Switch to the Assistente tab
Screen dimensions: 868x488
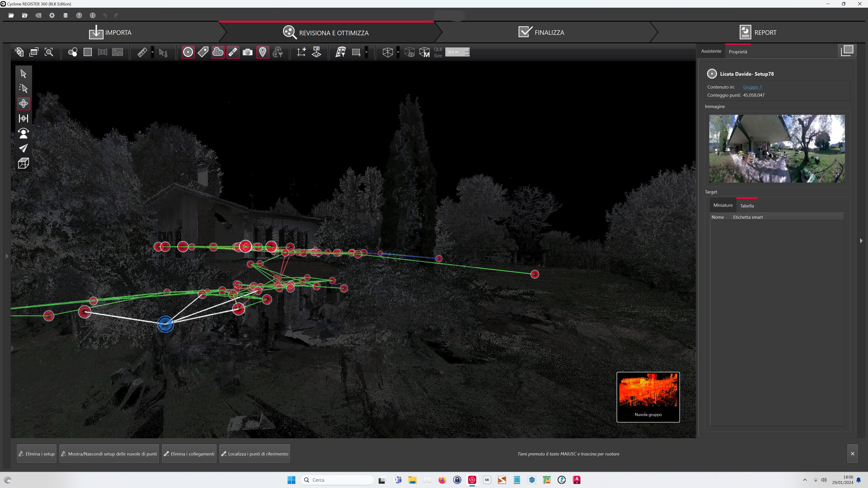click(x=711, y=51)
